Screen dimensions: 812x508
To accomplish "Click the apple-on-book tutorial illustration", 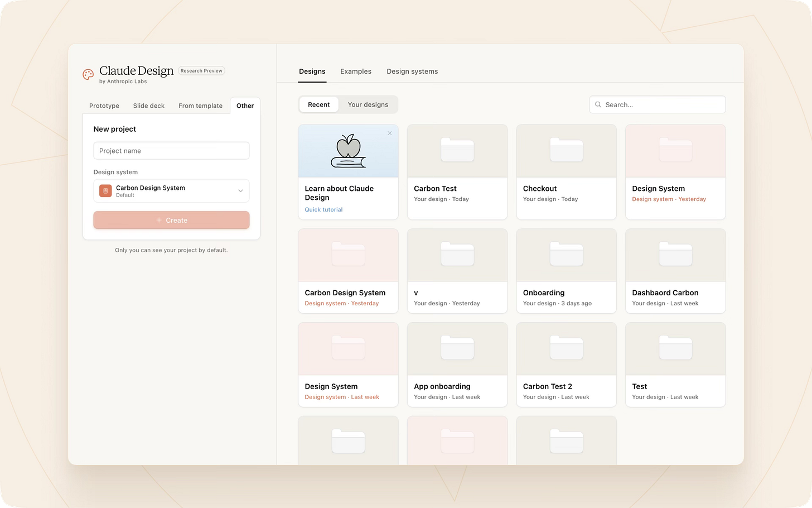I will (349, 151).
